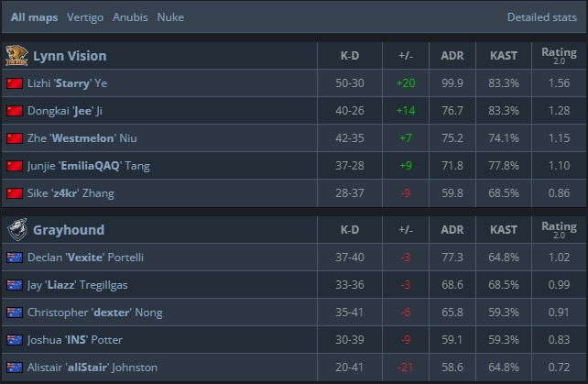View Junjie 'EmiliaQAQ' Tang profile
This screenshot has height=384, width=588.
[89, 166]
